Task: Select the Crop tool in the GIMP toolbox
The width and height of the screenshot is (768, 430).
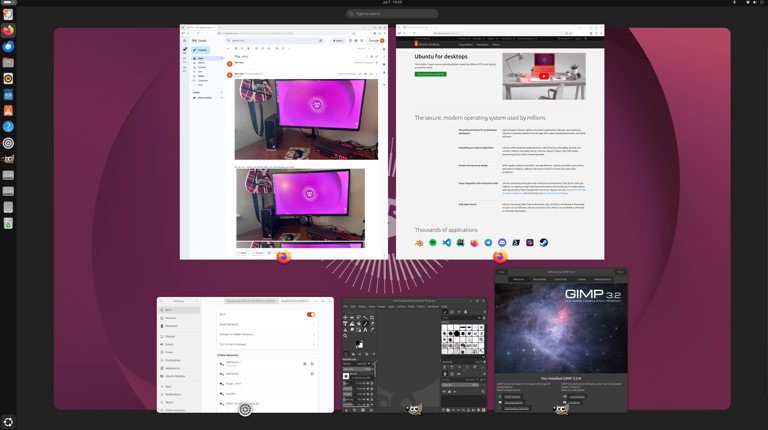Action: 372,317
